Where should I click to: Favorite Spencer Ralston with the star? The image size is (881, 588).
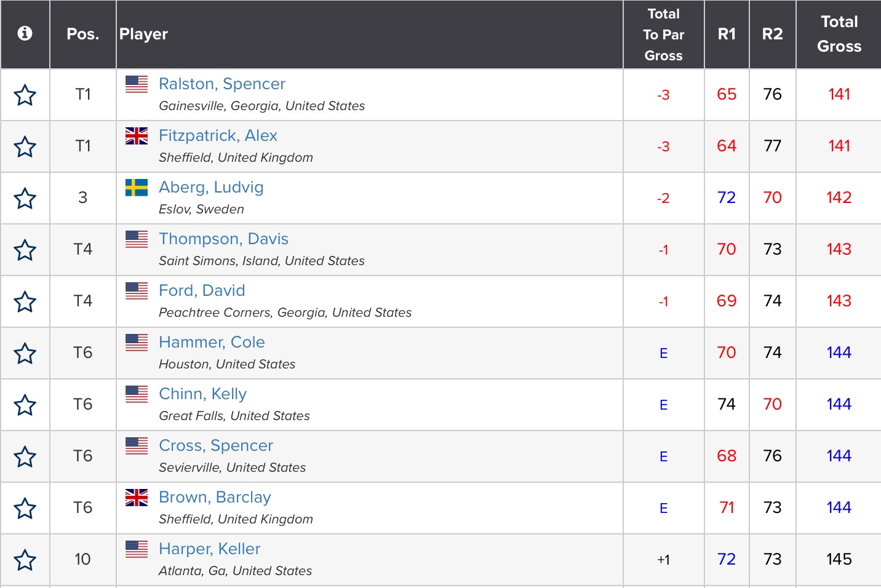pyautogui.click(x=25, y=95)
